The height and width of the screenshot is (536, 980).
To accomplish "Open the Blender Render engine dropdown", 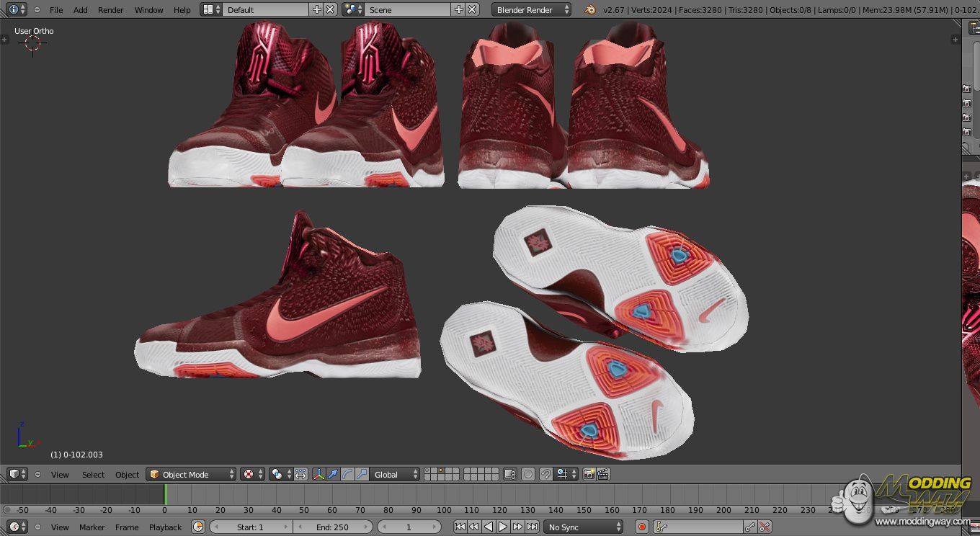I will [531, 9].
